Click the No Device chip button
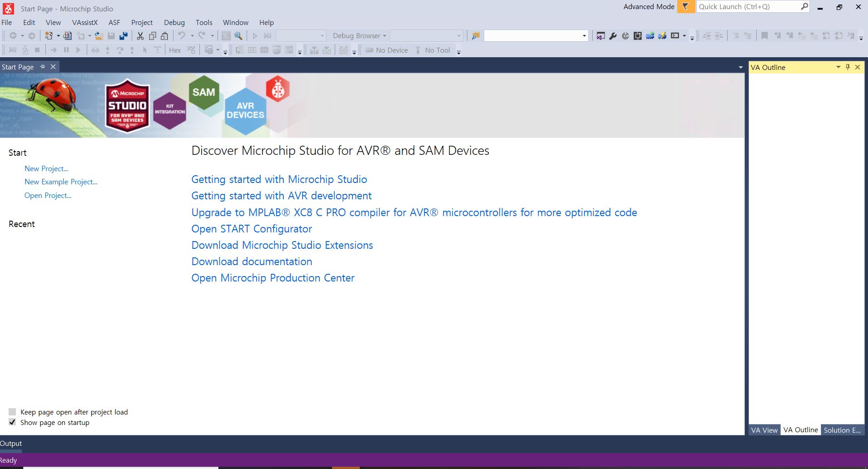 coord(387,50)
